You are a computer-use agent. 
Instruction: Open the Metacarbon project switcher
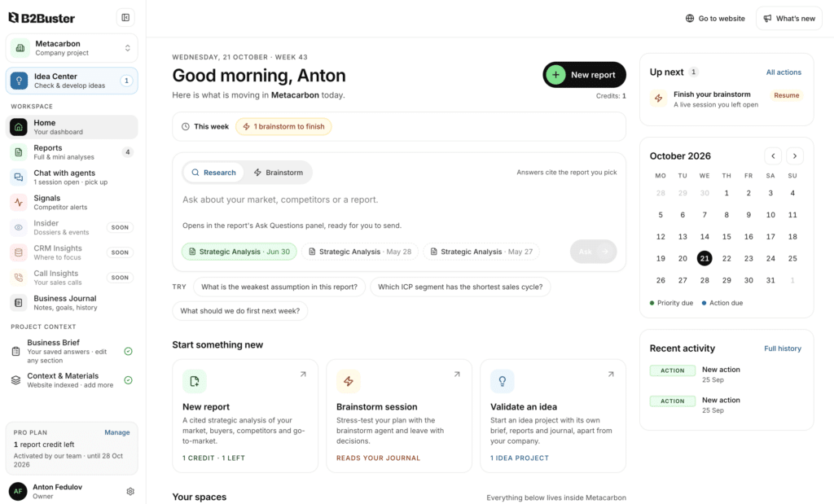click(72, 48)
